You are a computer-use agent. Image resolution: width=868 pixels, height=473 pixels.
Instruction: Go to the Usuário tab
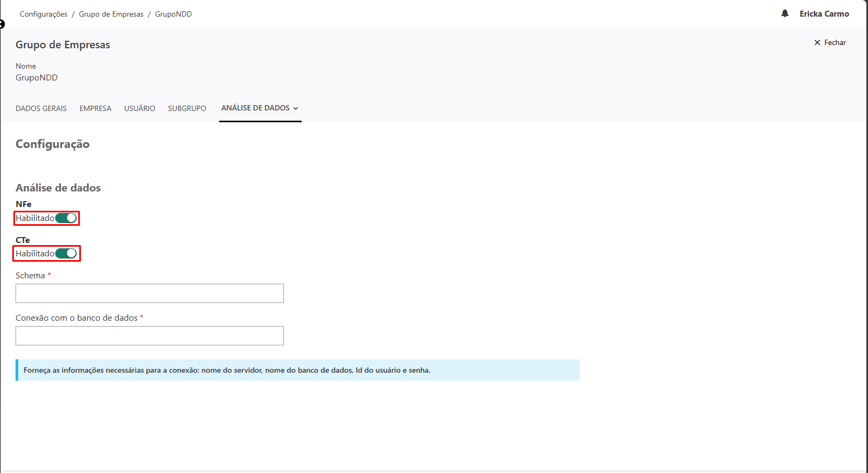point(140,108)
